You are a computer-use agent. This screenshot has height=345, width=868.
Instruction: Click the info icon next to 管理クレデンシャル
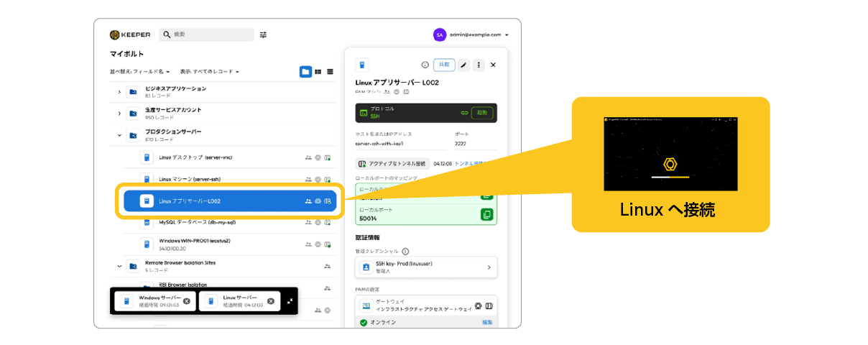[x=405, y=252]
